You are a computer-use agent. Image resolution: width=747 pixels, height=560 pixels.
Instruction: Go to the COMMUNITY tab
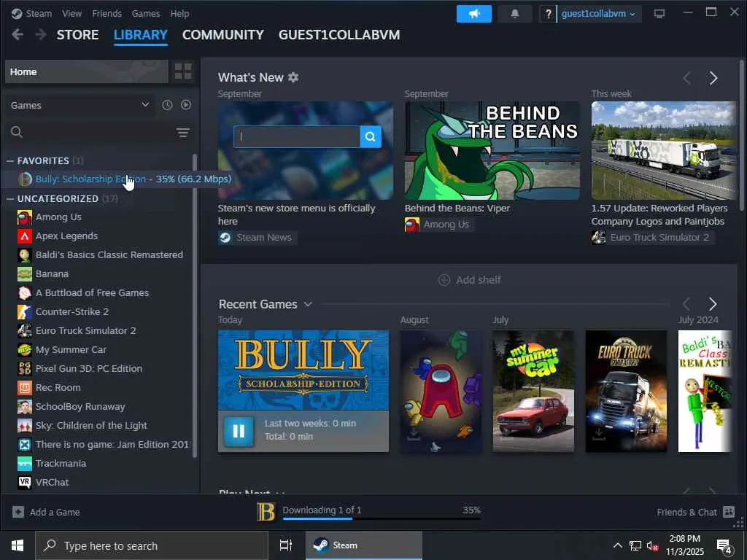pyautogui.click(x=223, y=35)
